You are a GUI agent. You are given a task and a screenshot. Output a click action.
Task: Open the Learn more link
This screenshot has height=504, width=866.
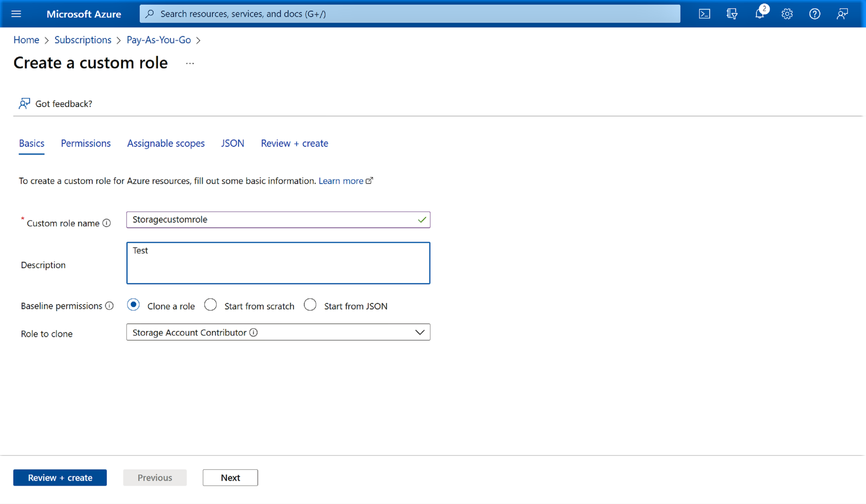tap(341, 181)
